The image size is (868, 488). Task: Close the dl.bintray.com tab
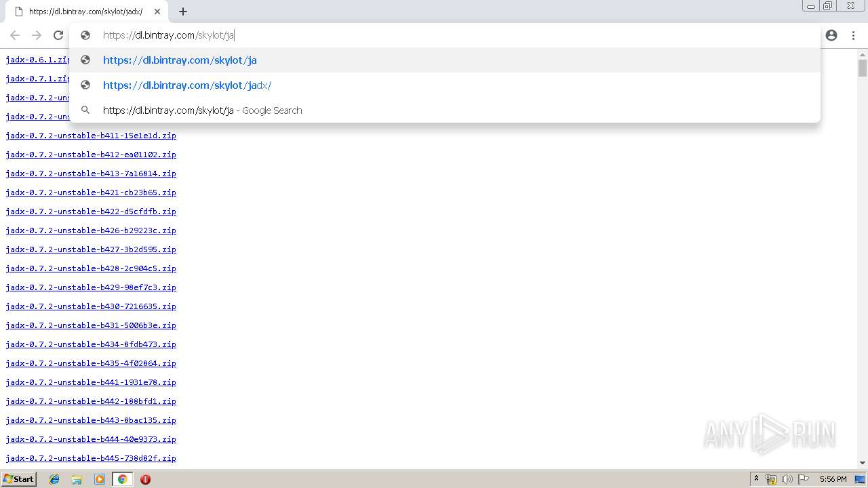pyautogui.click(x=157, y=12)
